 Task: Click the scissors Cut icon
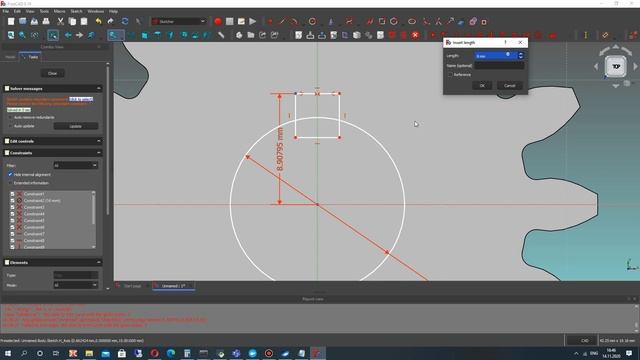click(60, 22)
